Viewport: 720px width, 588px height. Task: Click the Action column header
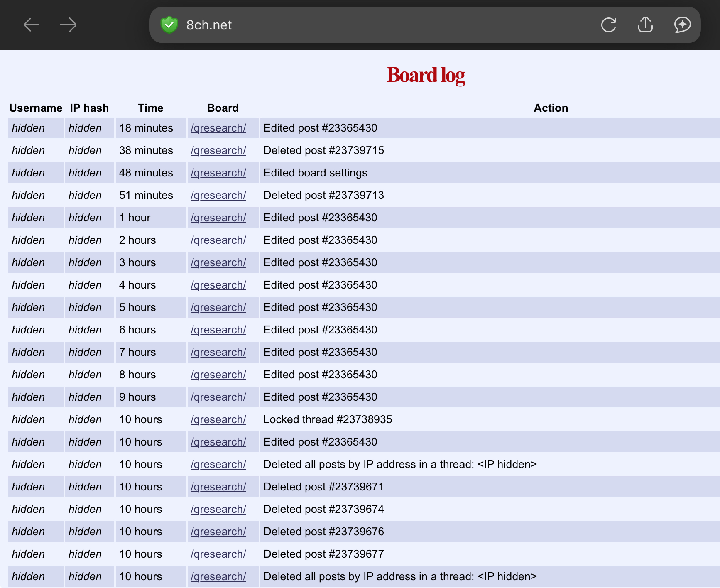[x=551, y=108]
